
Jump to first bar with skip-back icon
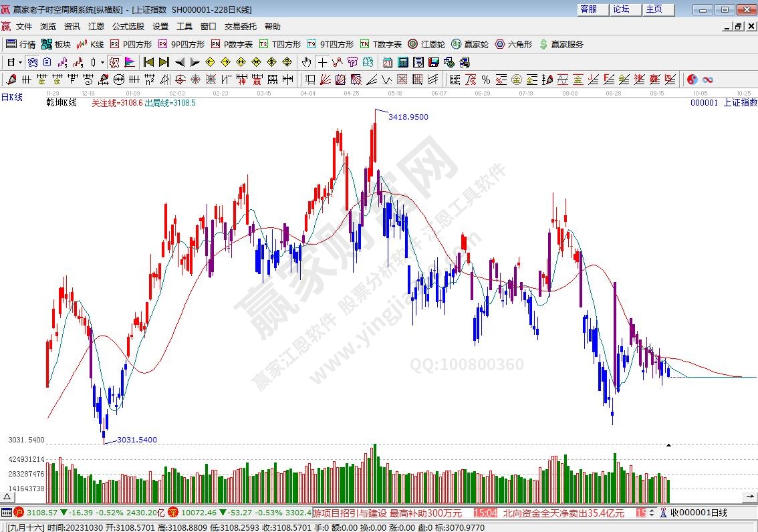click(x=148, y=62)
